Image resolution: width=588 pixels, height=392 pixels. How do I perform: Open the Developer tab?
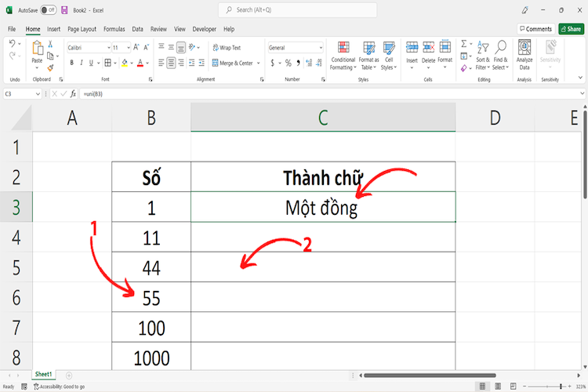205,29
